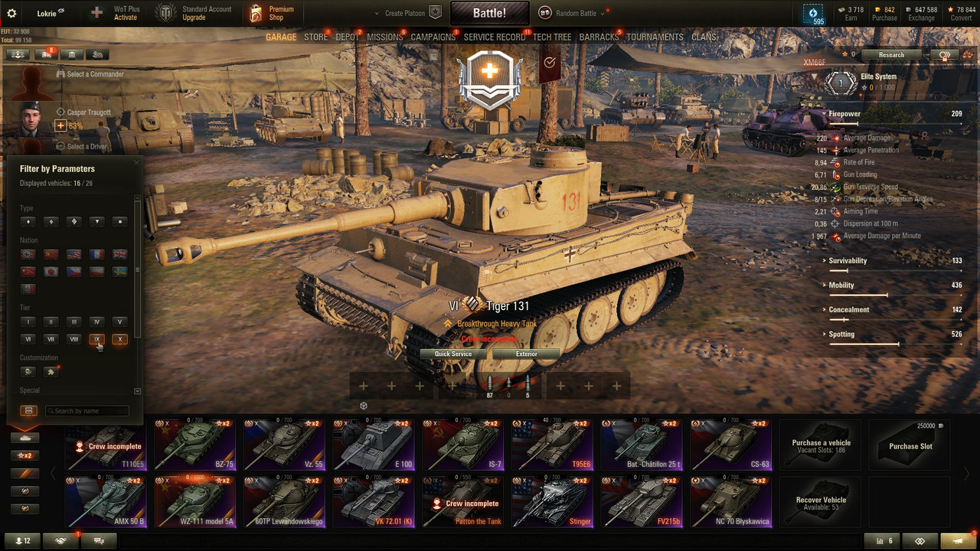
Task: Click the Battle! button
Action: coord(489,13)
